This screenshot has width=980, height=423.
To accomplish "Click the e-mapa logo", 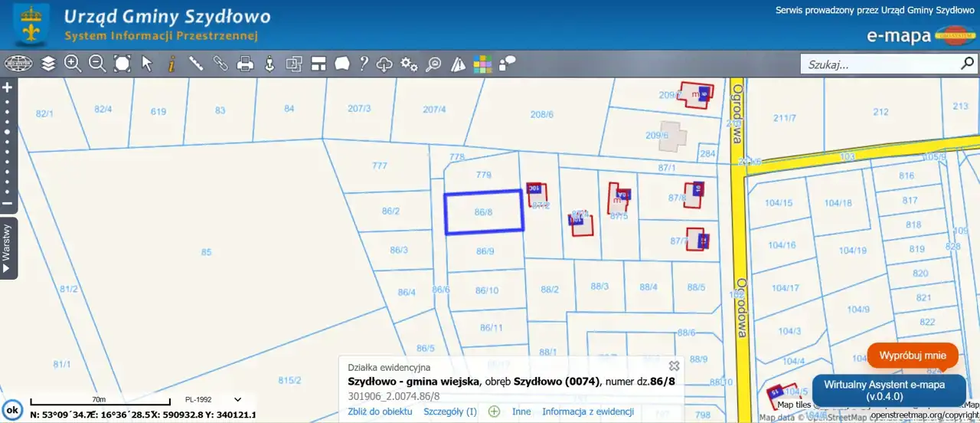I will pos(920,35).
